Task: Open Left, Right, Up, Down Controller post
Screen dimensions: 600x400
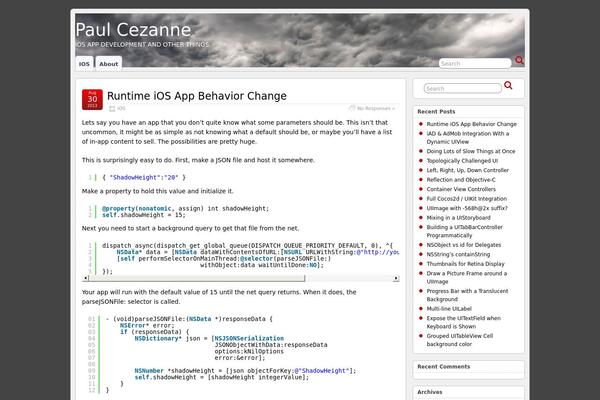Action: (x=468, y=170)
